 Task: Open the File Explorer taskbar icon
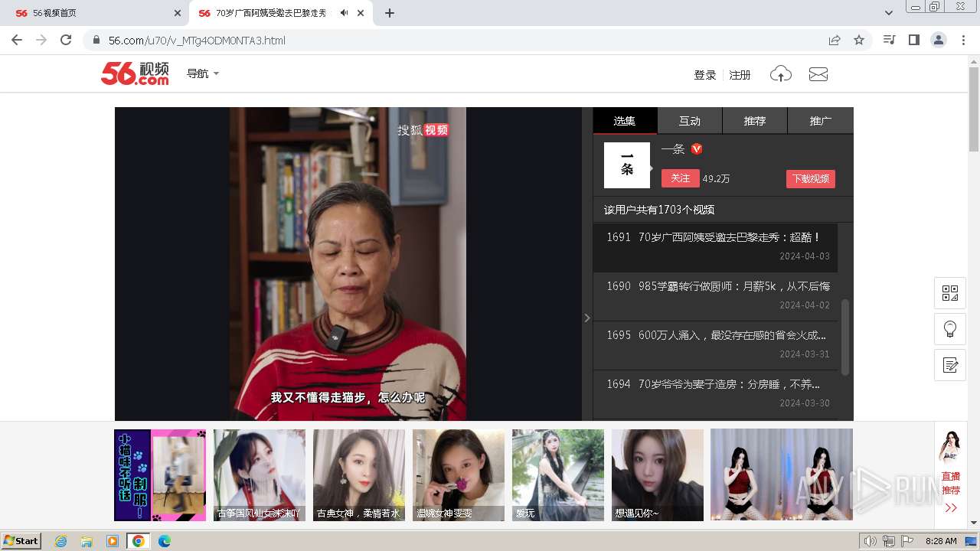pos(87,541)
